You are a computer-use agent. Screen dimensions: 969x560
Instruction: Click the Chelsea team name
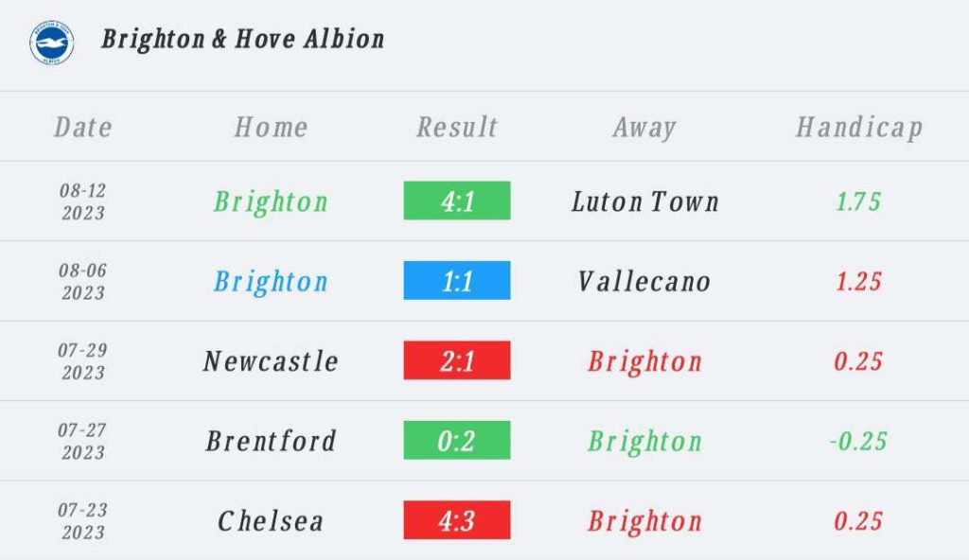271,520
